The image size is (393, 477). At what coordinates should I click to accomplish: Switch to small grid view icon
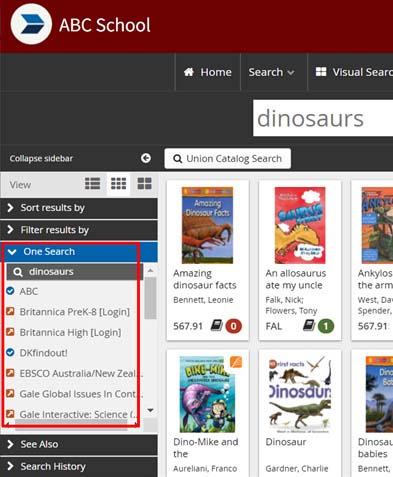tap(118, 184)
